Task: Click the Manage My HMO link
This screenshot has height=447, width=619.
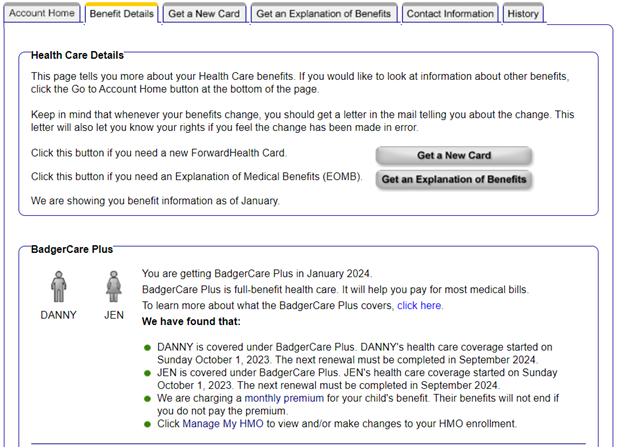Action: [221, 424]
